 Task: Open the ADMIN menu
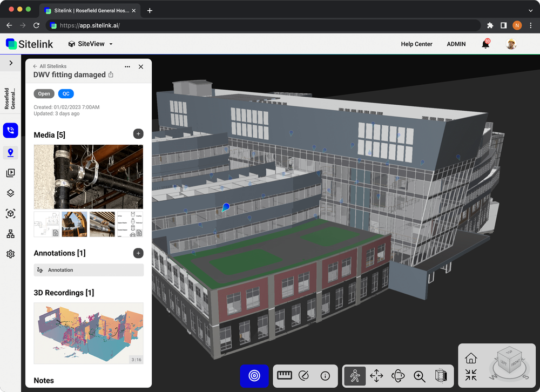(456, 44)
